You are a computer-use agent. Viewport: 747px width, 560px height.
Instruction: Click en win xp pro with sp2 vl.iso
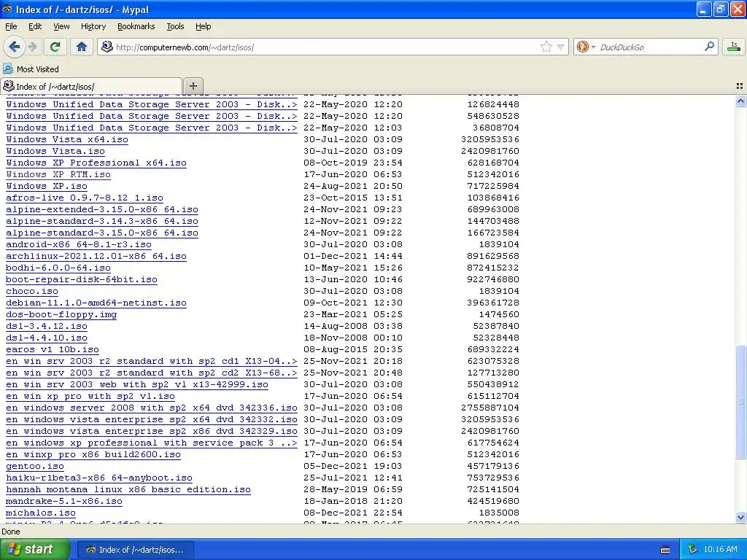[x=90, y=396]
